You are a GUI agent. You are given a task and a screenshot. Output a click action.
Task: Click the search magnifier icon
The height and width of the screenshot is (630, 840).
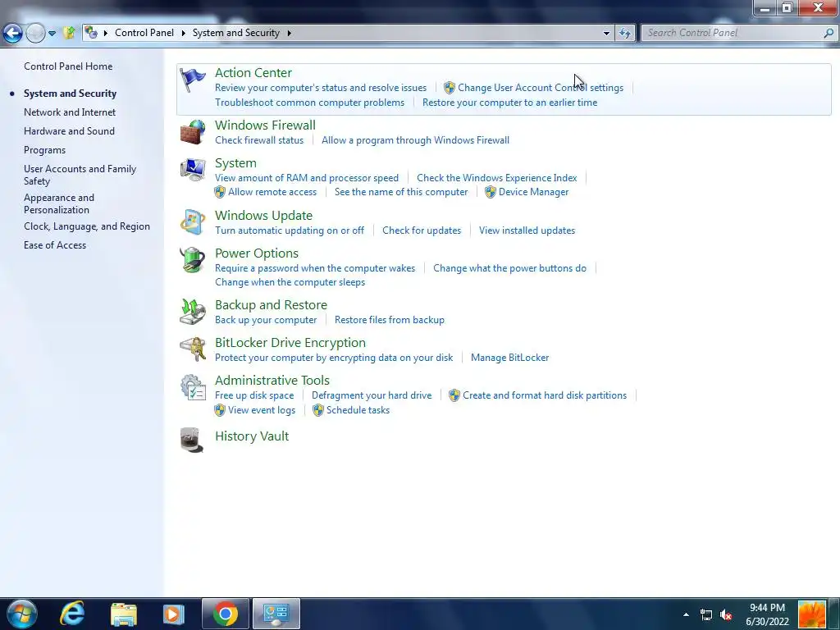click(829, 33)
